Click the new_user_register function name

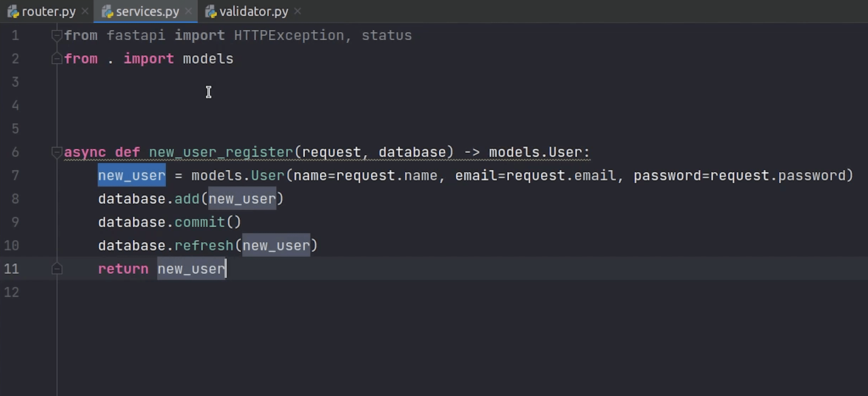[221, 152]
